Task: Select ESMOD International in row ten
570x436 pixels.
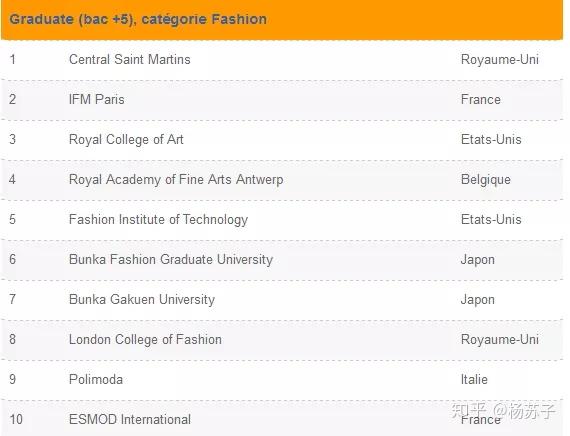Action: [x=130, y=419]
